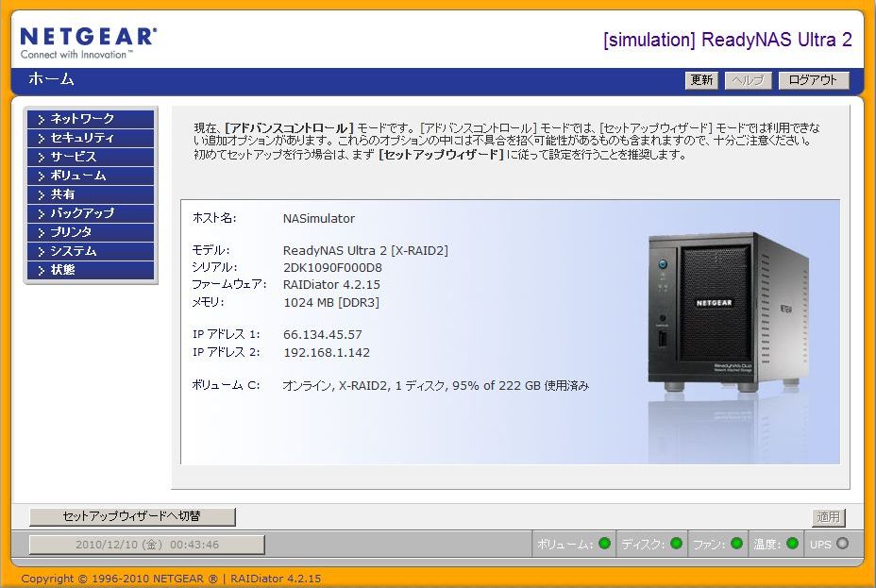
Task: Expand the ネットワーク menu section
Action: (91, 119)
